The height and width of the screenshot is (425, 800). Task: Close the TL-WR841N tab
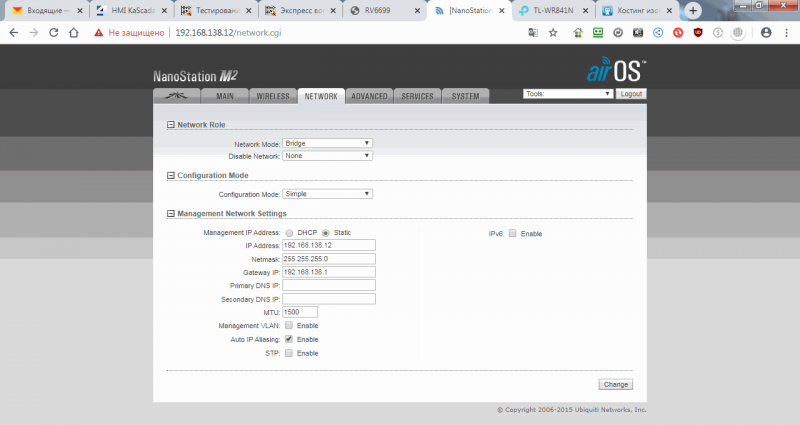click(585, 10)
